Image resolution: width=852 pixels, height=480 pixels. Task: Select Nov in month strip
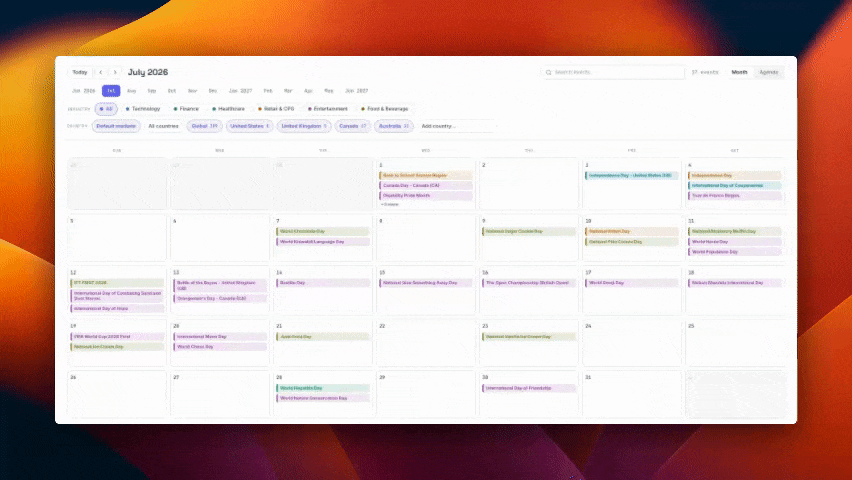[x=192, y=91]
